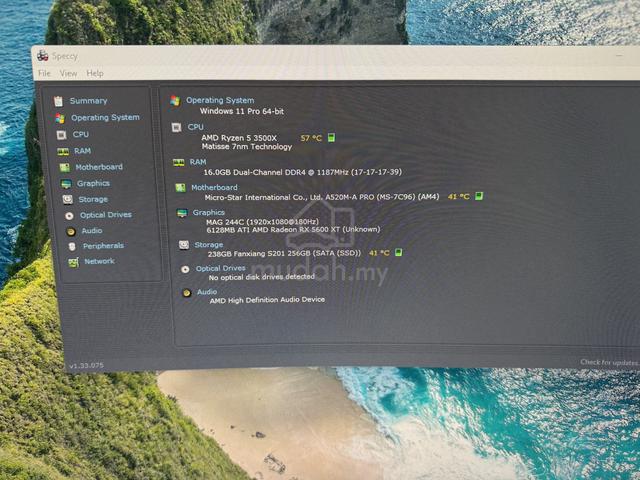
Task: Click the motherboard temperature indicator icon
Action: [479, 196]
